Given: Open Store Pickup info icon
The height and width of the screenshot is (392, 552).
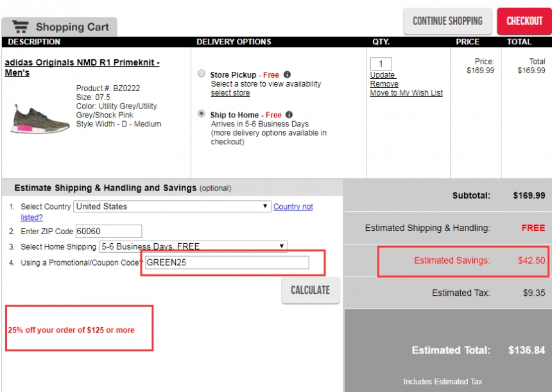Looking at the screenshot, I should 288,74.
